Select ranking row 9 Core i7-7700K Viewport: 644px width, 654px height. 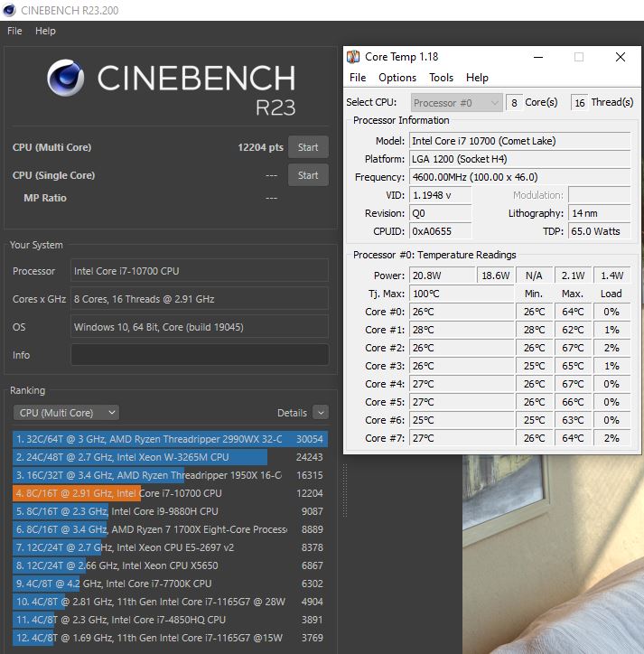pos(170,584)
